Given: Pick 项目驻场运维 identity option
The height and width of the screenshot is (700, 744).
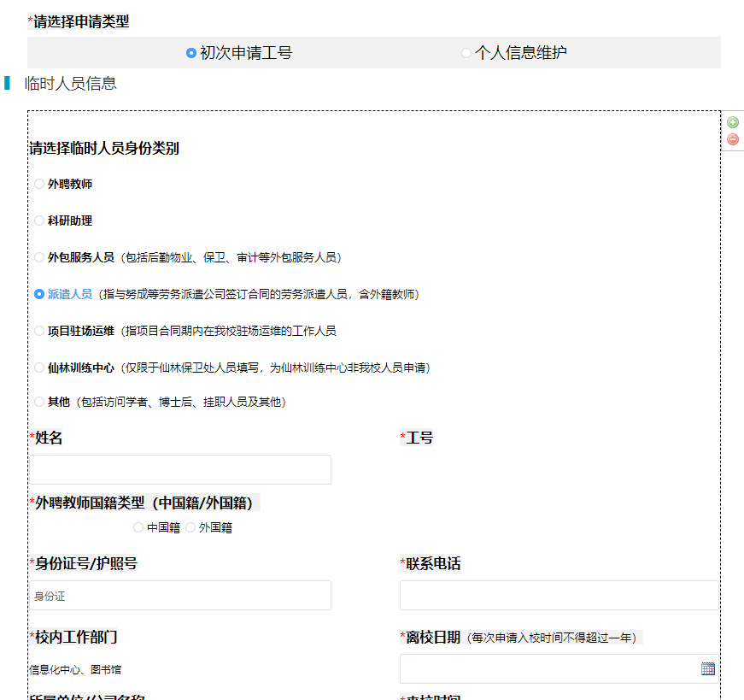Looking at the screenshot, I should click(x=39, y=331).
